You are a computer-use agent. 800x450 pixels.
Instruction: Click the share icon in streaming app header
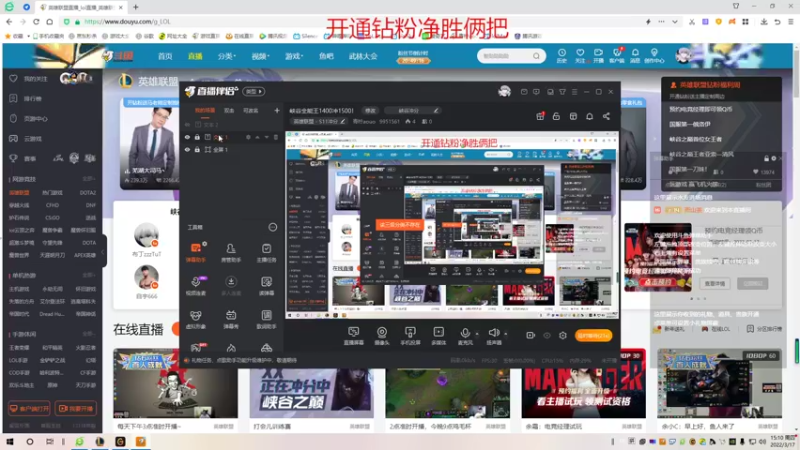(606, 116)
